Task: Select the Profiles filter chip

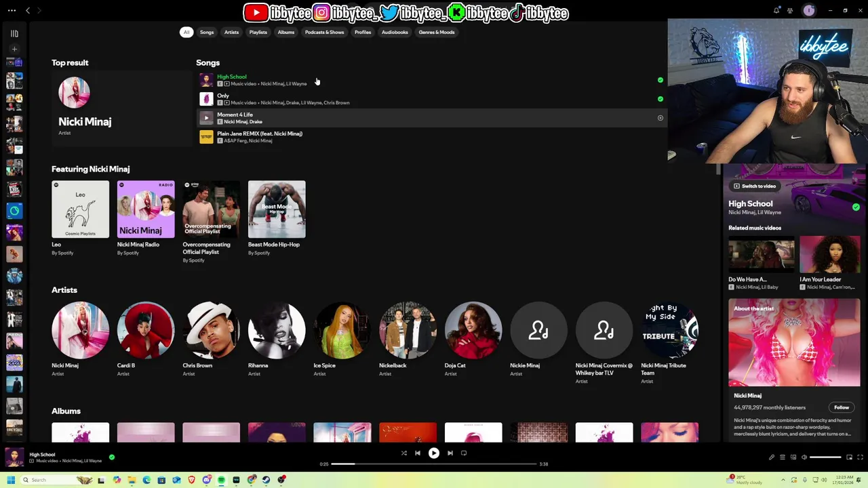Action: 363,32
